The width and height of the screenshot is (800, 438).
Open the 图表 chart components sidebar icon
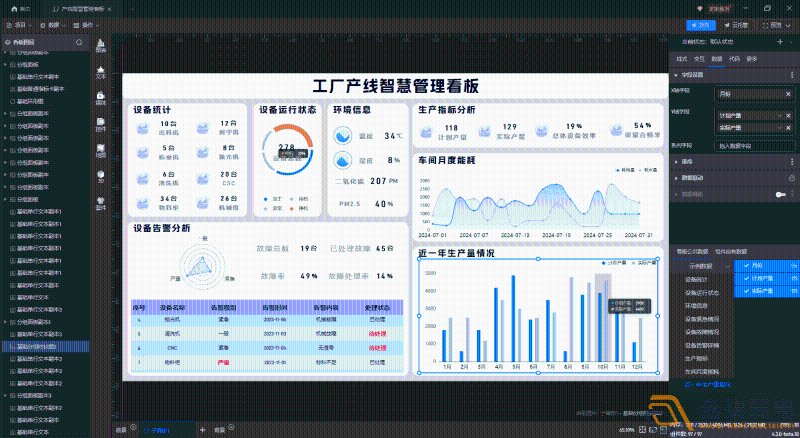coord(100,44)
